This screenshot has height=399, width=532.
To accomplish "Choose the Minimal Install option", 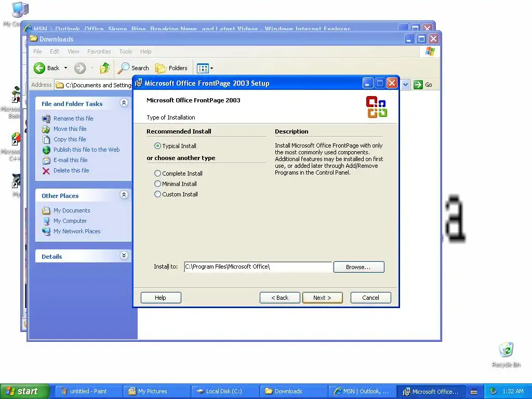I will pos(157,184).
